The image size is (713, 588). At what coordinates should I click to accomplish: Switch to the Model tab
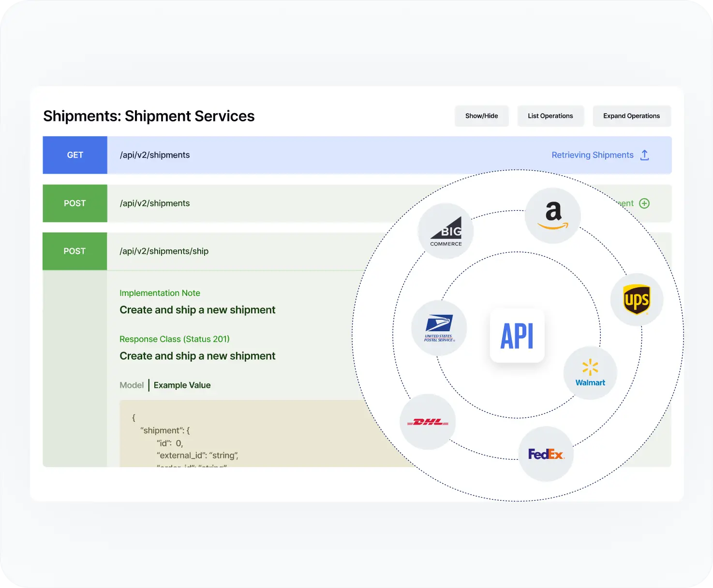coord(132,385)
